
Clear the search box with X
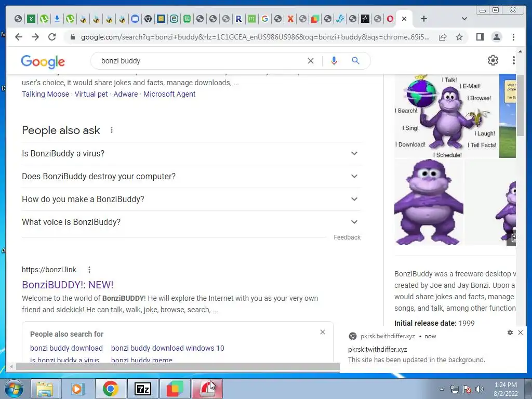point(311,61)
